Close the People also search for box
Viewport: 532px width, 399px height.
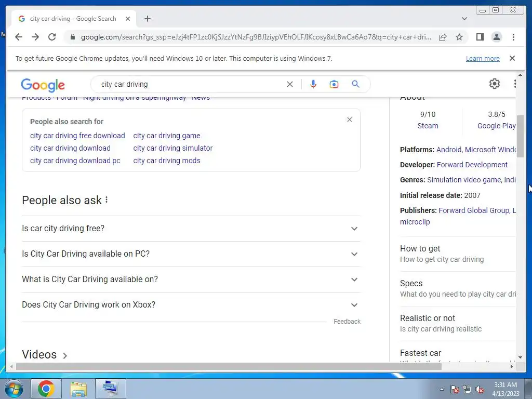tap(350, 119)
